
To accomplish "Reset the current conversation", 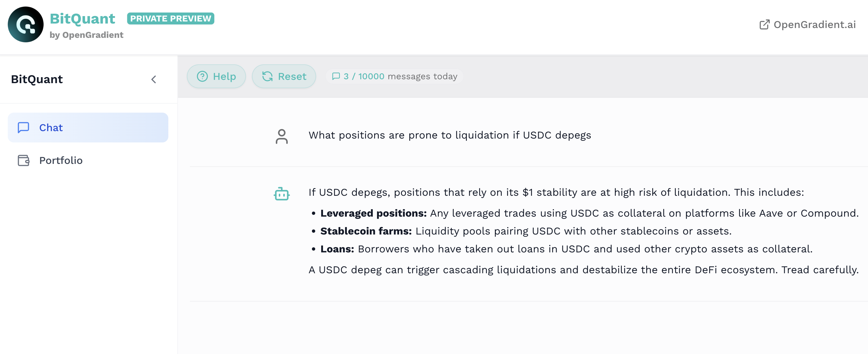I will point(284,76).
